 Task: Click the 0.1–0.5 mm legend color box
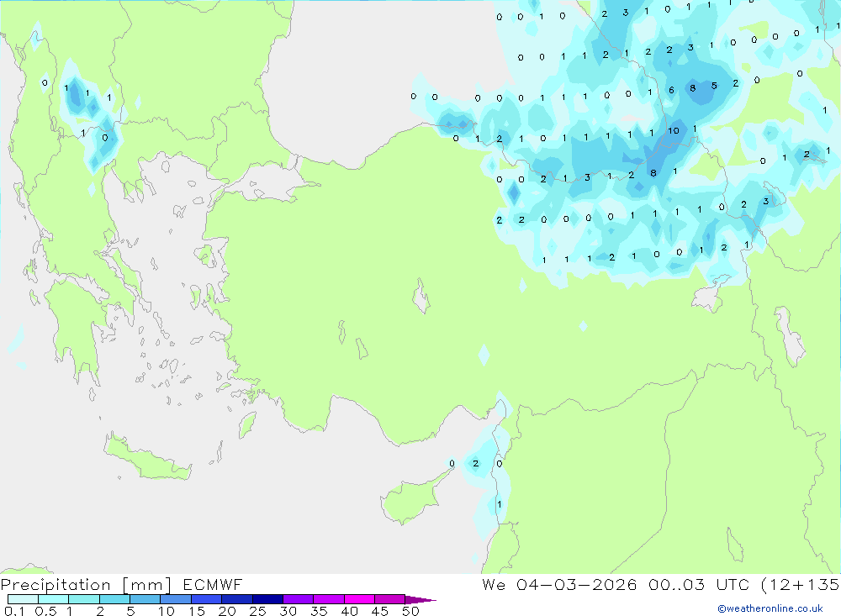click(x=23, y=599)
